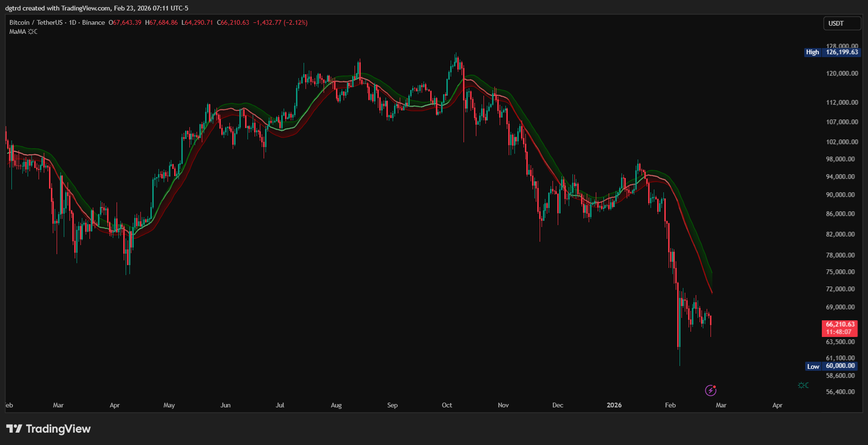Open the USDT currency selector
This screenshot has width=868, height=445.
pos(842,23)
